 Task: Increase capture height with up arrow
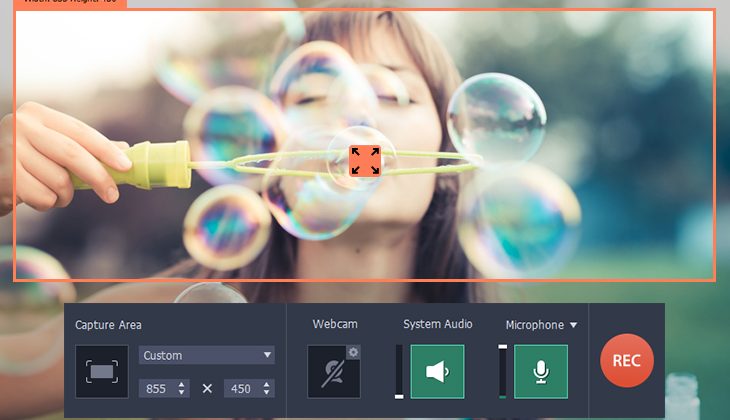(267, 384)
